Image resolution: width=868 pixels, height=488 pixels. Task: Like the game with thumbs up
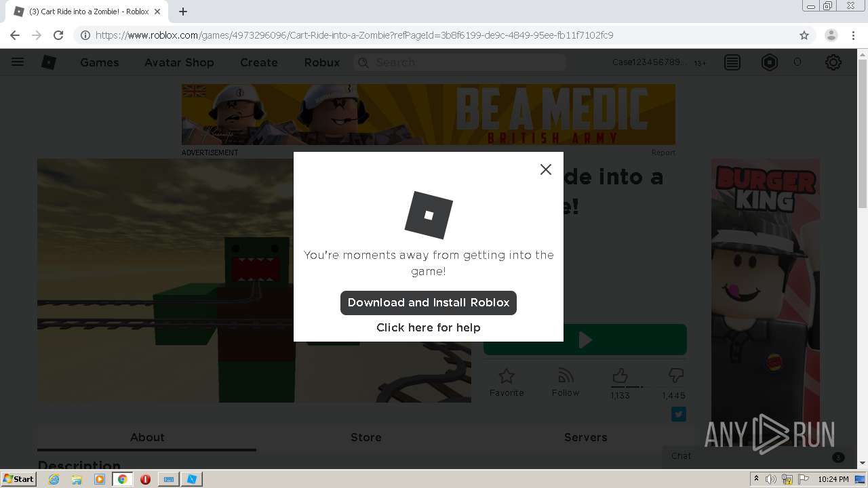click(x=620, y=376)
